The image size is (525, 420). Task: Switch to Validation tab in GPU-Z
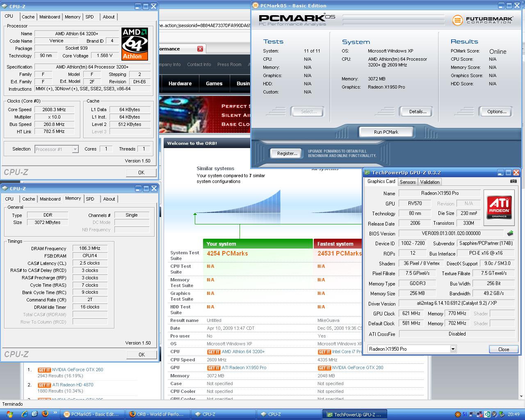430,182
